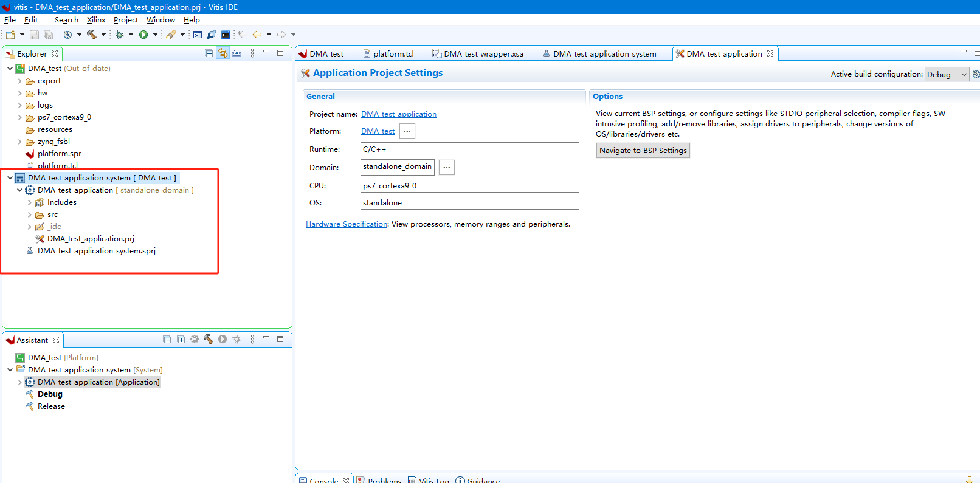Image resolution: width=980 pixels, height=483 pixels.
Task: Click the green Run button in main toolbar
Action: [x=143, y=35]
